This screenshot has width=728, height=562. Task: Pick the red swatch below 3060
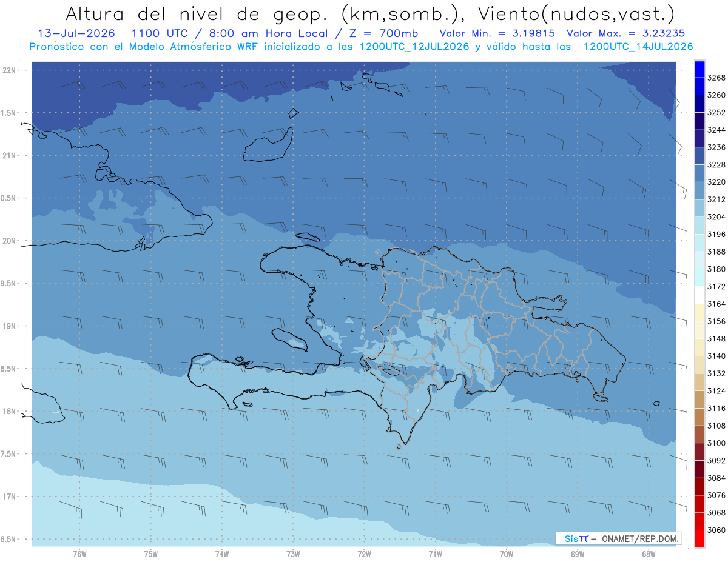click(699, 538)
